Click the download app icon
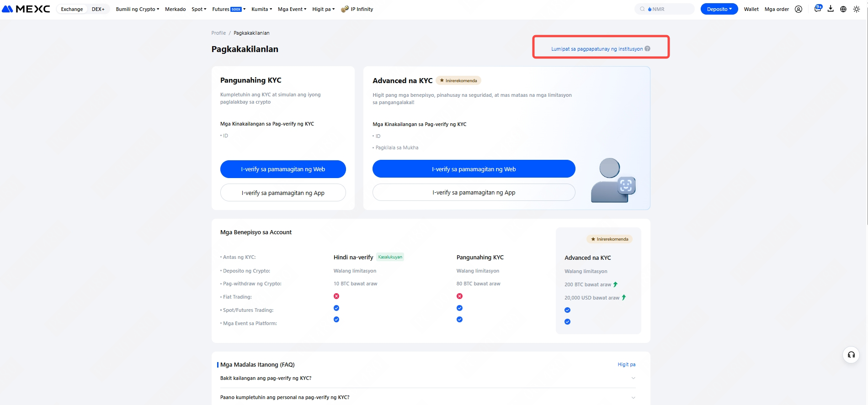Screen dimensions: 868x405 [x=831, y=9]
